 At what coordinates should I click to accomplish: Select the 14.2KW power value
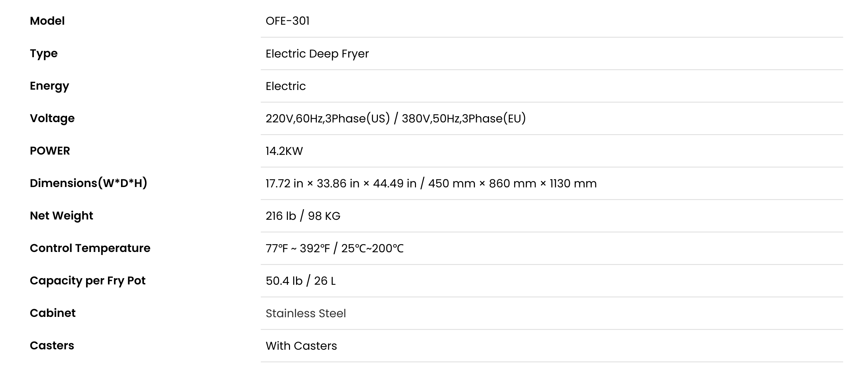tap(284, 151)
